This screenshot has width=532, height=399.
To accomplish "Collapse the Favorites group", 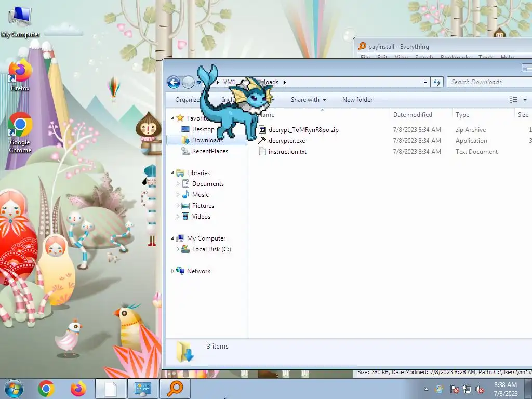I will pyautogui.click(x=172, y=118).
